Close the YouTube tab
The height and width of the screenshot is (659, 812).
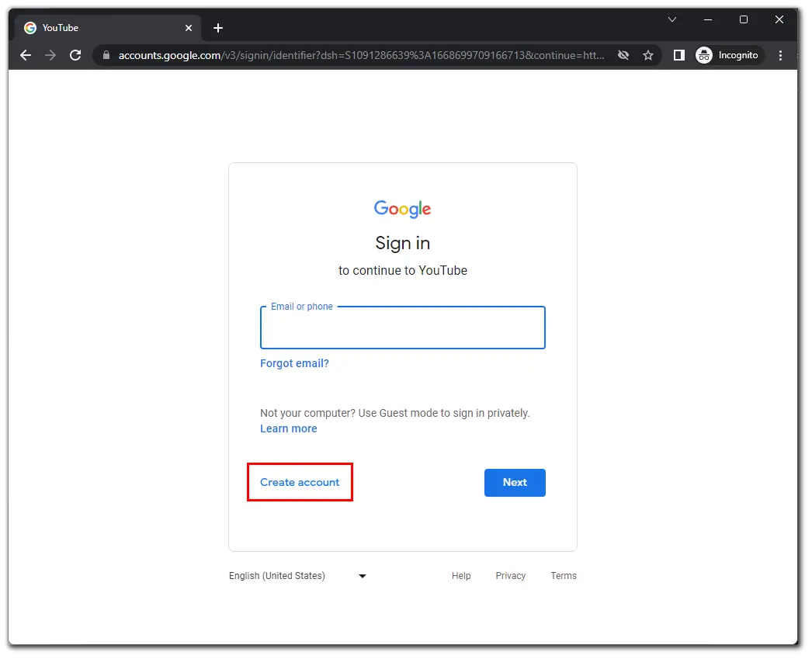[x=189, y=28]
